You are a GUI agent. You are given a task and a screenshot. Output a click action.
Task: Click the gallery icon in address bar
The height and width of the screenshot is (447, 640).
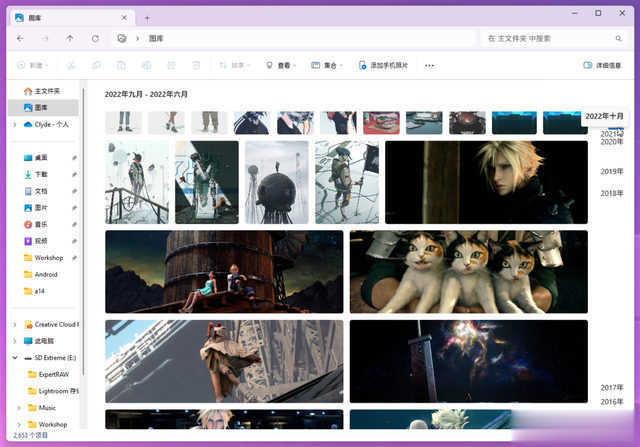(122, 38)
